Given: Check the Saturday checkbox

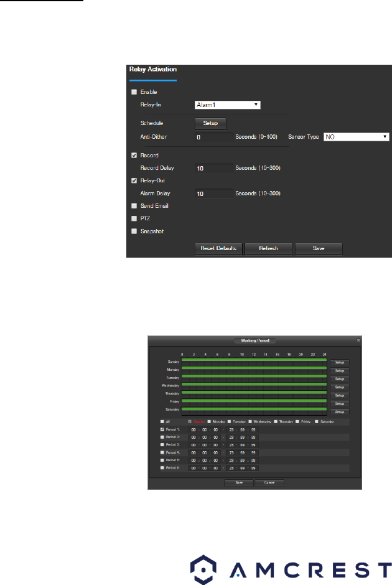Looking at the screenshot, I should tap(317, 422).
